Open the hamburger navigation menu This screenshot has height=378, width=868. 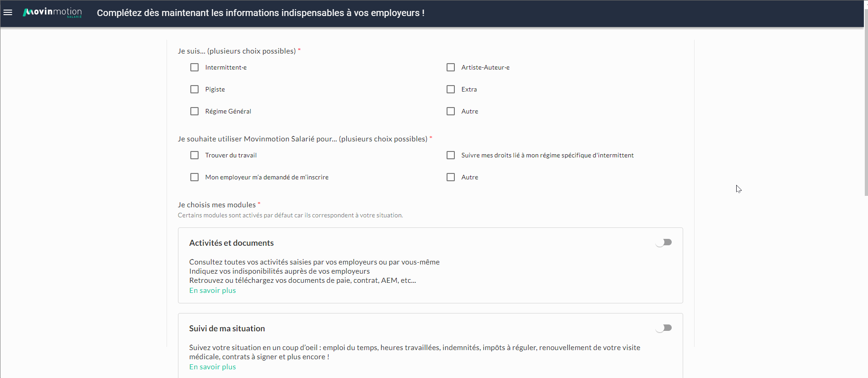click(8, 12)
